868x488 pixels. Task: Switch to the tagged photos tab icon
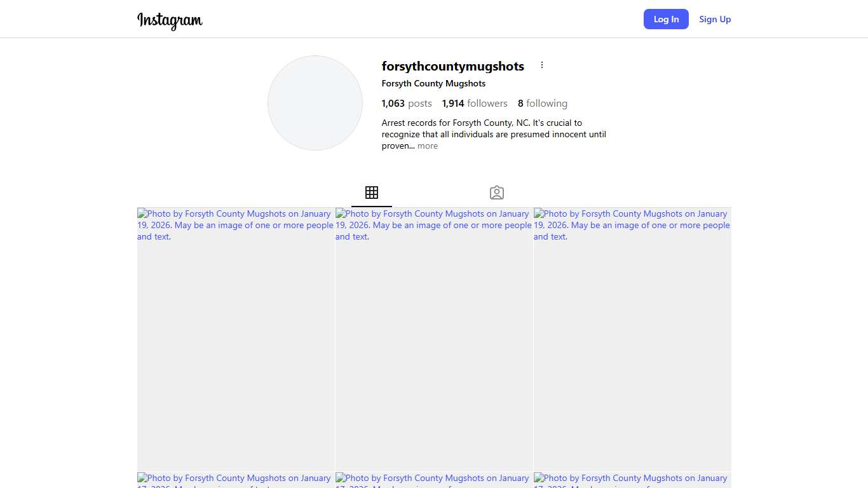tap(497, 193)
